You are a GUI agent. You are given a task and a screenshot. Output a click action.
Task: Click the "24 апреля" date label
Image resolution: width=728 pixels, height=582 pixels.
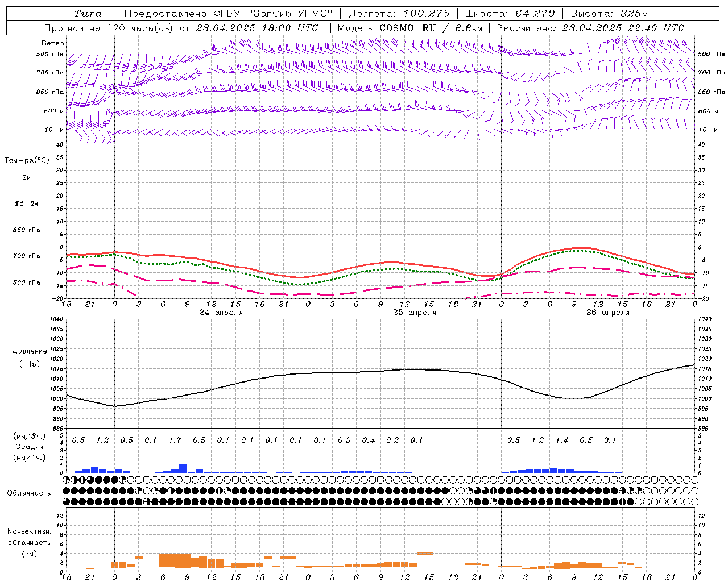[221, 313]
